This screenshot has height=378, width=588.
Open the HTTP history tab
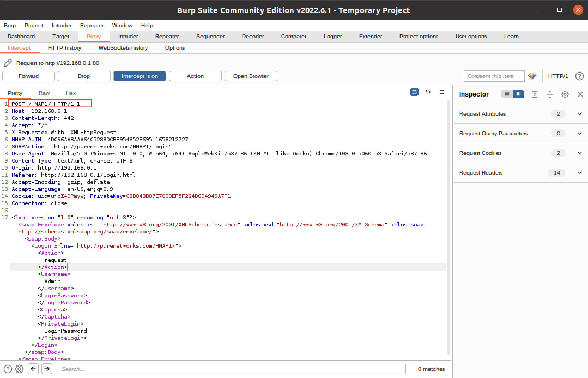65,48
